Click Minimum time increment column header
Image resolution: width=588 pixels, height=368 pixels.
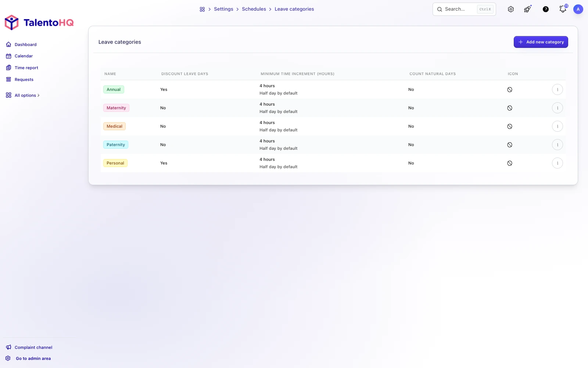[297, 74]
